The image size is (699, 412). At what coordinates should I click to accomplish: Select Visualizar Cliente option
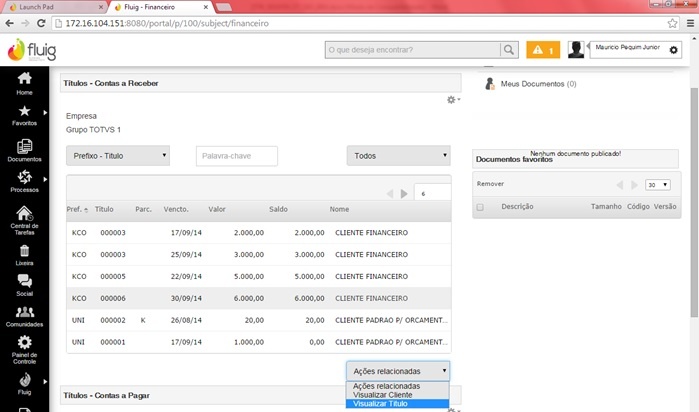(398, 395)
